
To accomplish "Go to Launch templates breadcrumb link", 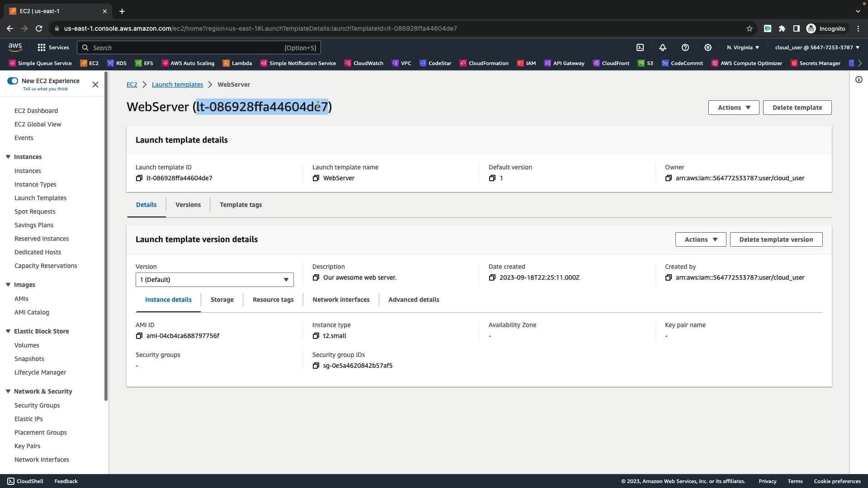I will point(177,84).
